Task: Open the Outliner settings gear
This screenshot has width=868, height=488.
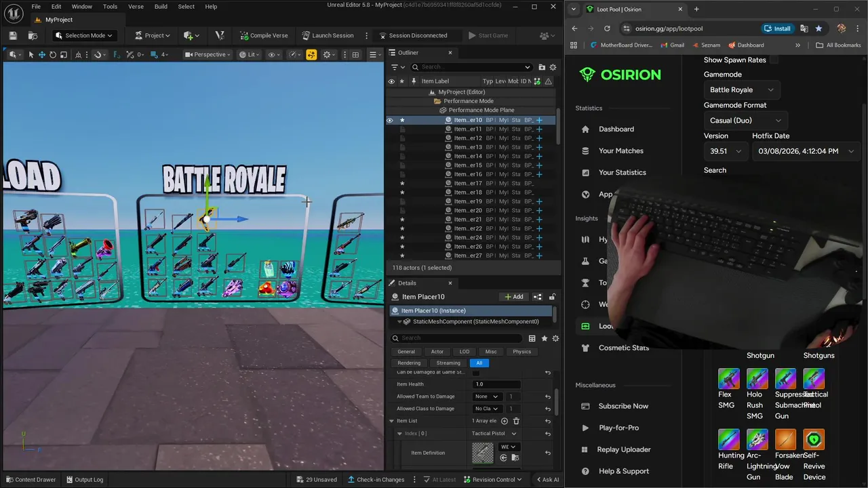Action: tap(553, 67)
